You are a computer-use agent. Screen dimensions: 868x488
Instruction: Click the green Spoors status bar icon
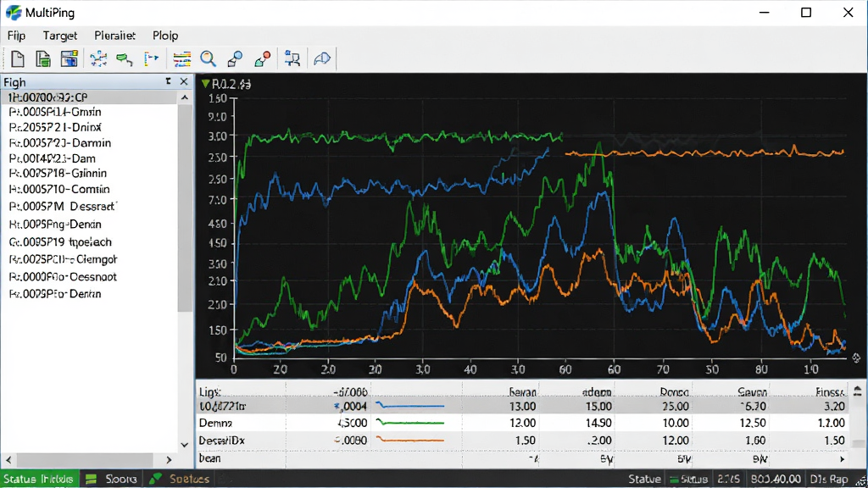[x=92, y=480]
